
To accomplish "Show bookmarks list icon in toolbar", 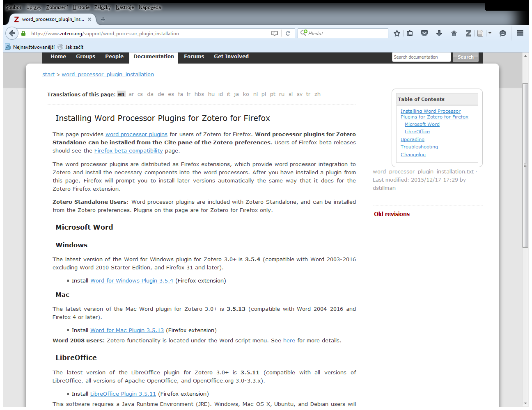I will point(410,34).
